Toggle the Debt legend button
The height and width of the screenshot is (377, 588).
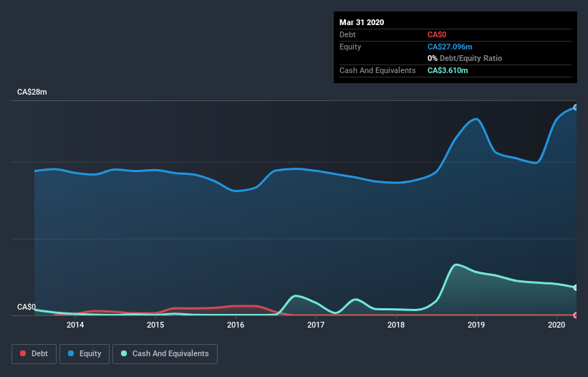click(34, 354)
